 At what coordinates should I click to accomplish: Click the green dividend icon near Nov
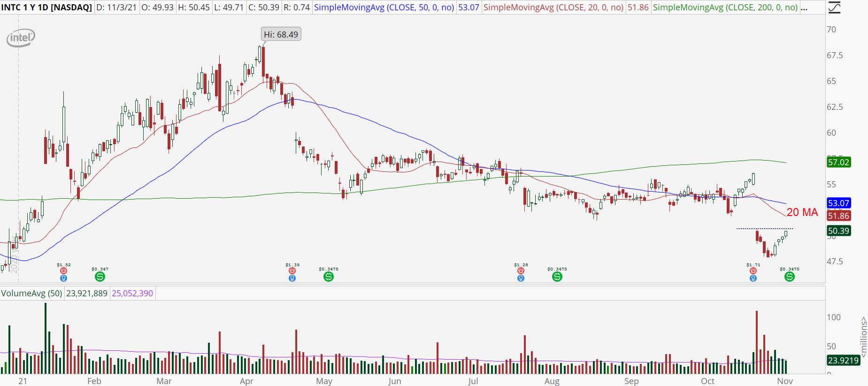click(x=790, y=277)
